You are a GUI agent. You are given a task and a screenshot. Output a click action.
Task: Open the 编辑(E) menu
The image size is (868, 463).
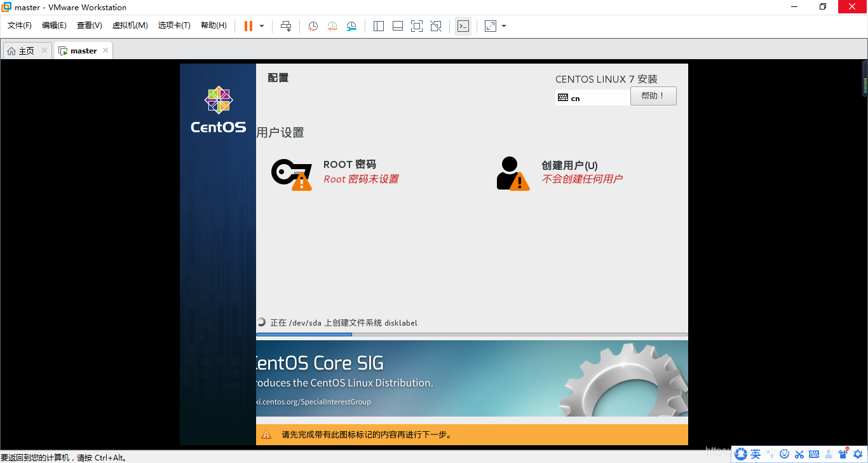(54, 25)
